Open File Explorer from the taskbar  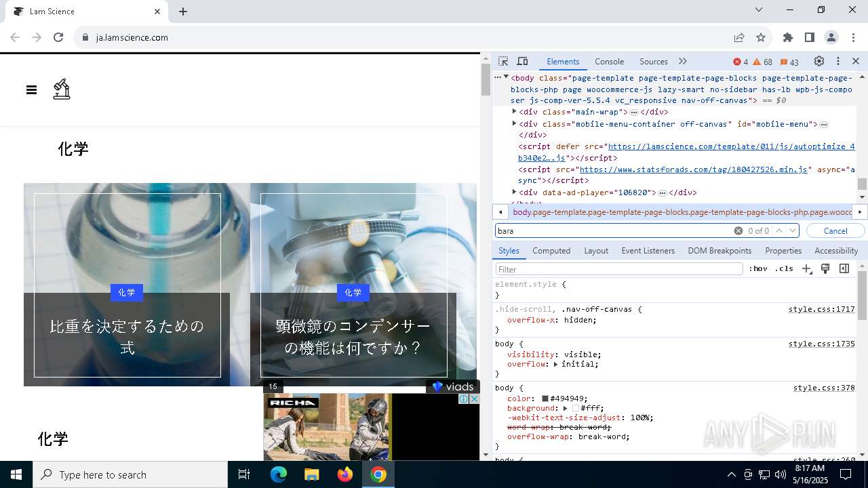tap(311, 474)
